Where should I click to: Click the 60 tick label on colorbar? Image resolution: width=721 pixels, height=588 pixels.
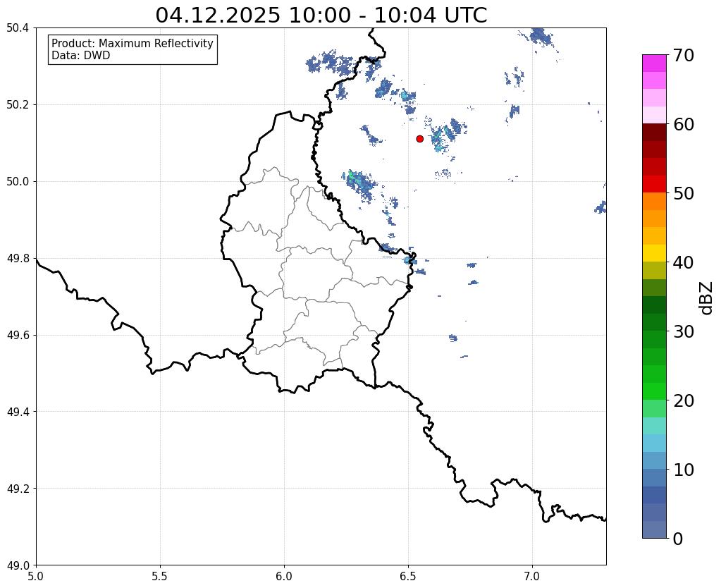click(684, 124)
